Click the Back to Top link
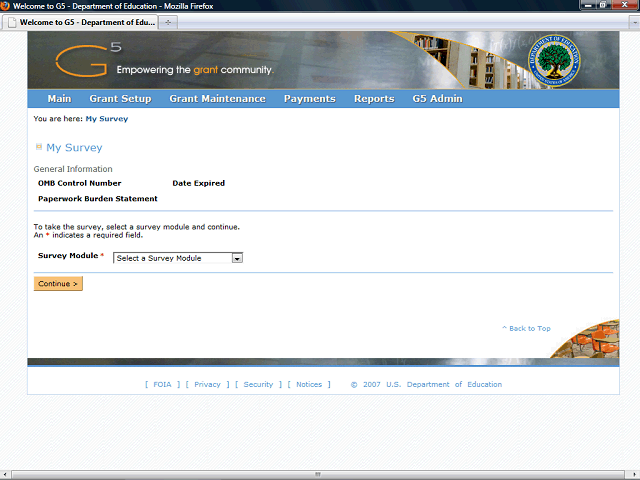Viewport: 640px width, 480px height. click(527, 328)
